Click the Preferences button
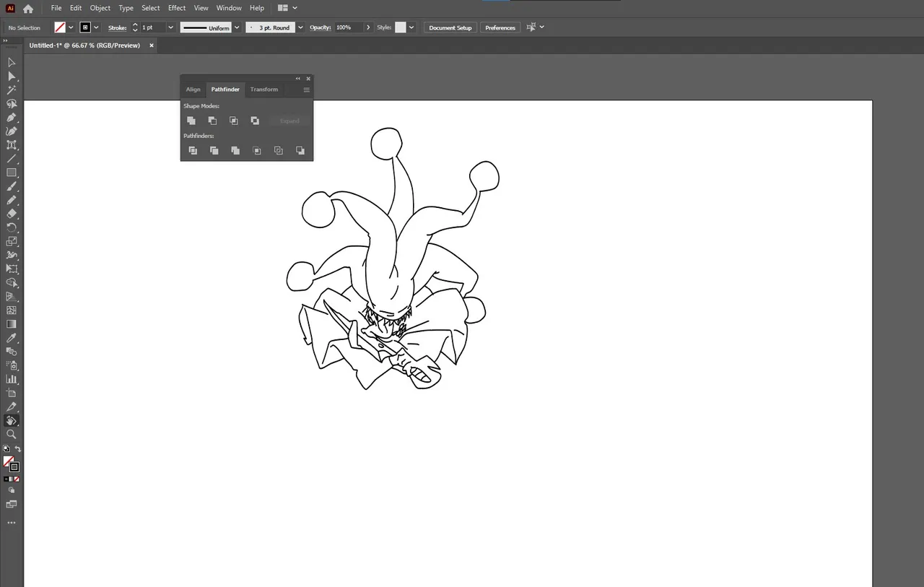The image size is (924, 587). pos(500,27)
